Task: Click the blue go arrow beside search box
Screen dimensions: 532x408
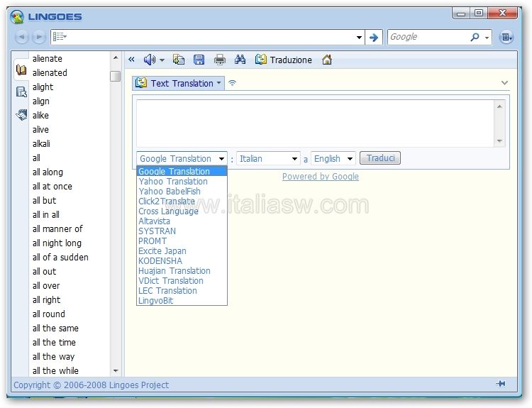Action: (x=374, y=37)
